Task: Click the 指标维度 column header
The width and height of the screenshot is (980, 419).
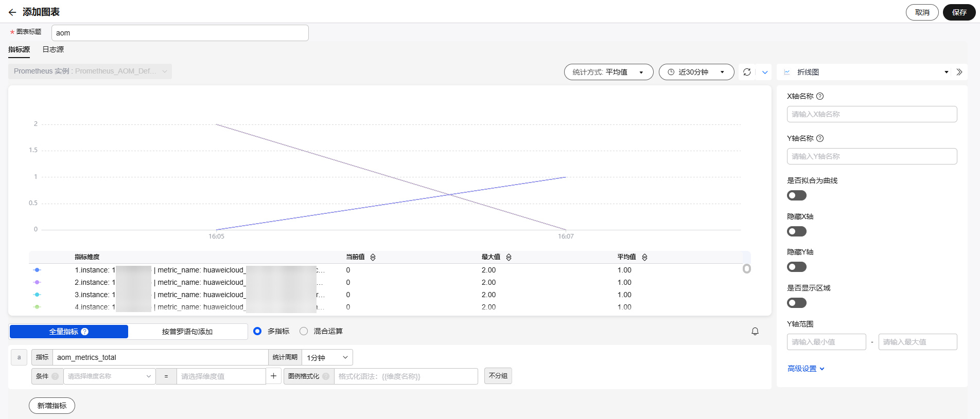Action: (87, 257)
